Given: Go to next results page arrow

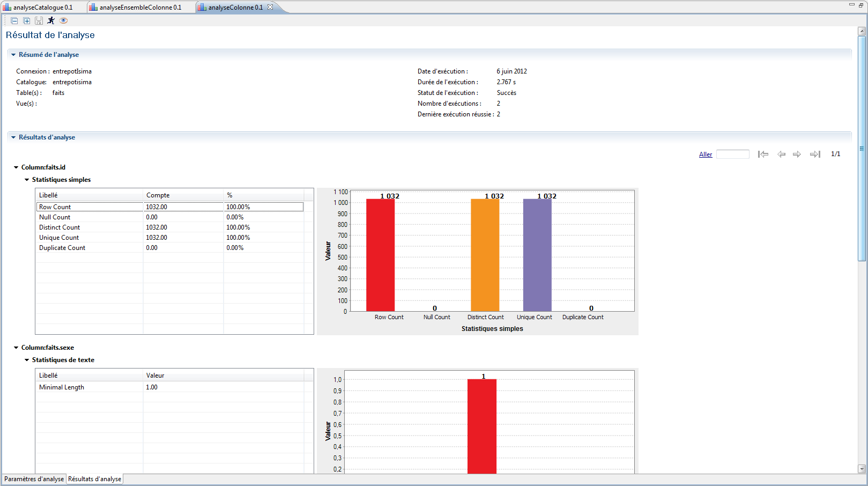Looking at the screenshot, I should pos(797,154).
